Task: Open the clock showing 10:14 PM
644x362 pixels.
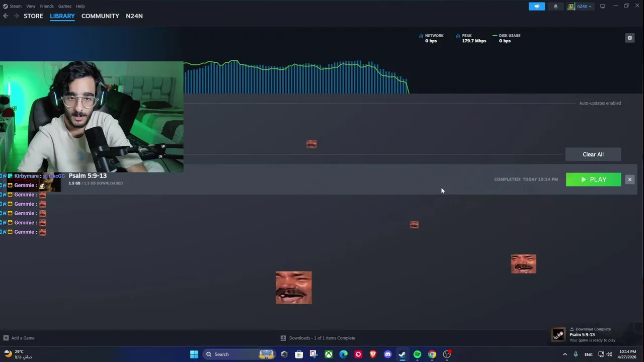Action: click(x=627, y=354)
